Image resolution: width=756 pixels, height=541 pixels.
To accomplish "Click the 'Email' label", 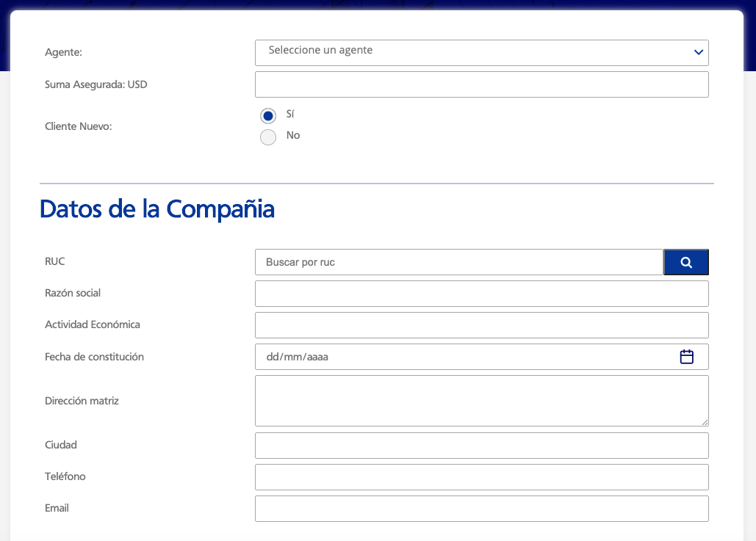I will point(57,508).
